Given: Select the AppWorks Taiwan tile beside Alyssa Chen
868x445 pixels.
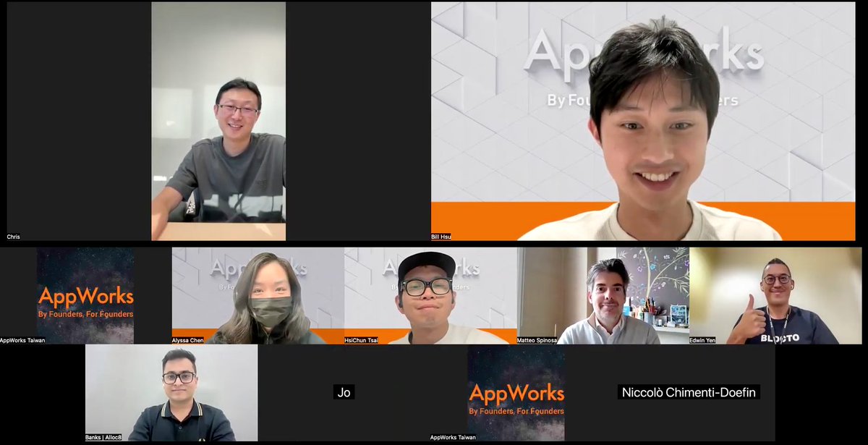Looking at the screenshot, I should (x=85, y=295).
